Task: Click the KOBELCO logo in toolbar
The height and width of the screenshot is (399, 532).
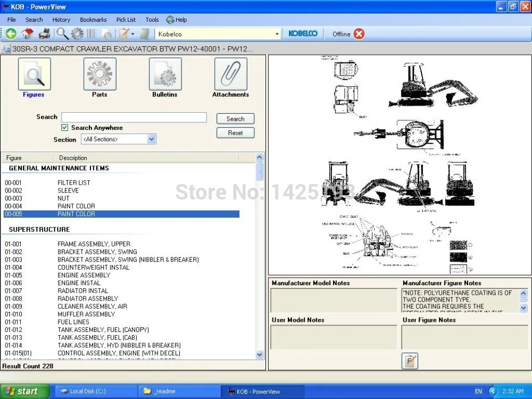Action: point(303,34)
